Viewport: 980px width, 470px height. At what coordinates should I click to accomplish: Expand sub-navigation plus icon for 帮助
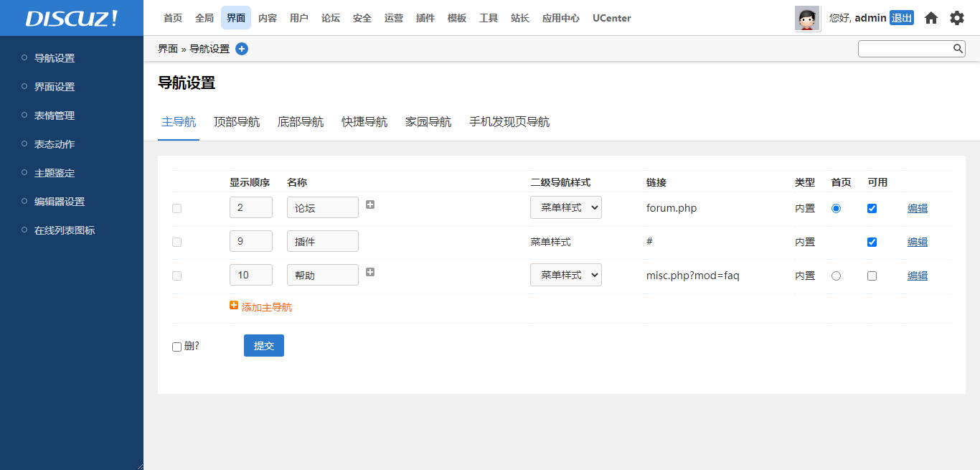(370, 272)
